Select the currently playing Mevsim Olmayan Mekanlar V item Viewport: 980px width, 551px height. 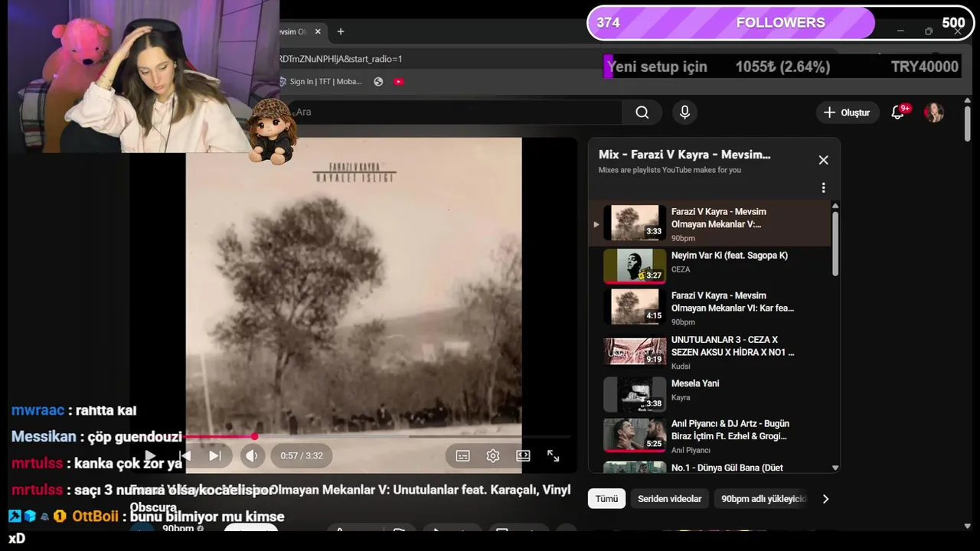(x=710, y=223)
